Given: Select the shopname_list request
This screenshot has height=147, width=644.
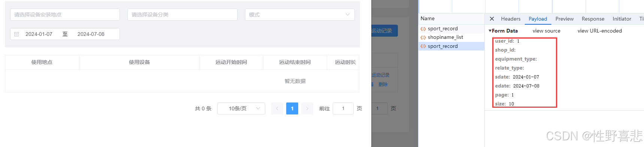Looking at the screenshot, I should [x=451, y=37].
